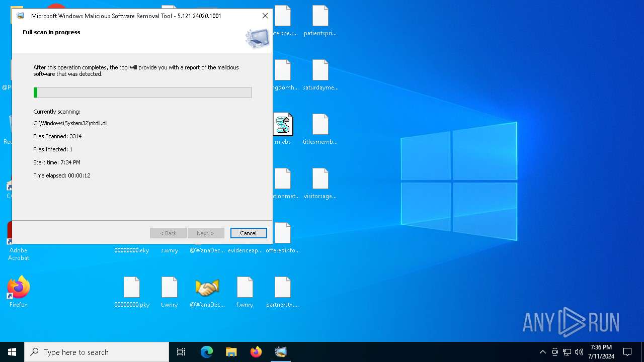
Task: Click the Time elapsed: 00:00:12 text
Action: tap(62, 175)
